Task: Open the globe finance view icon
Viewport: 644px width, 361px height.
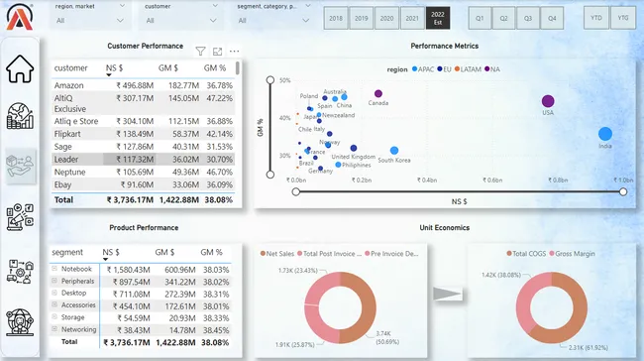Action: (x=20, y=116)
